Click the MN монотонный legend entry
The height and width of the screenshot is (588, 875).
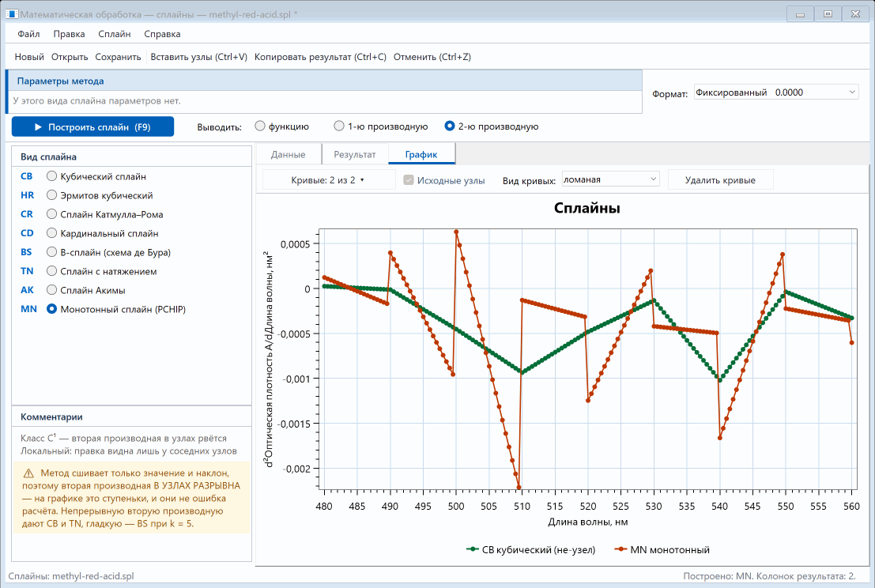pos(662,550)
